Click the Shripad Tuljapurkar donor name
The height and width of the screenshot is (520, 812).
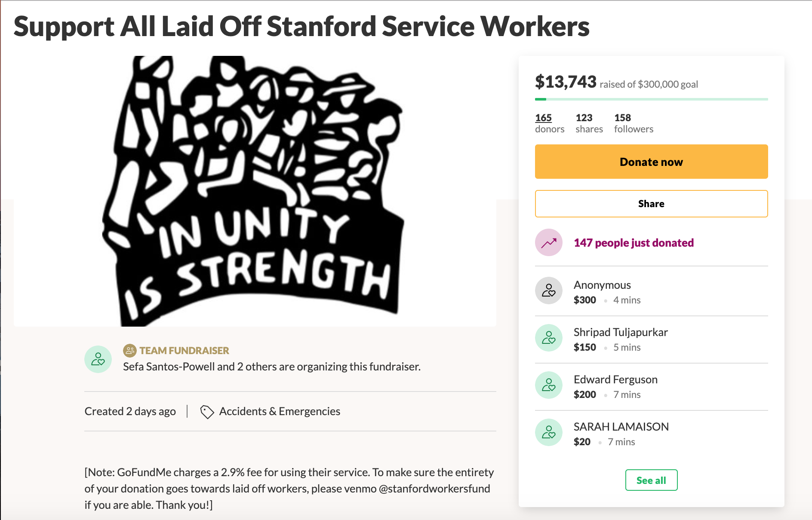pos(621,332)
